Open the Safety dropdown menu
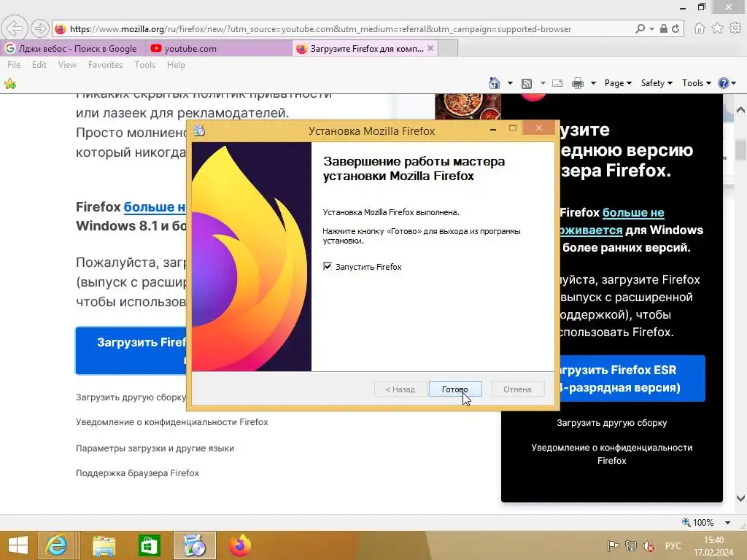 (x=657, y=83)
